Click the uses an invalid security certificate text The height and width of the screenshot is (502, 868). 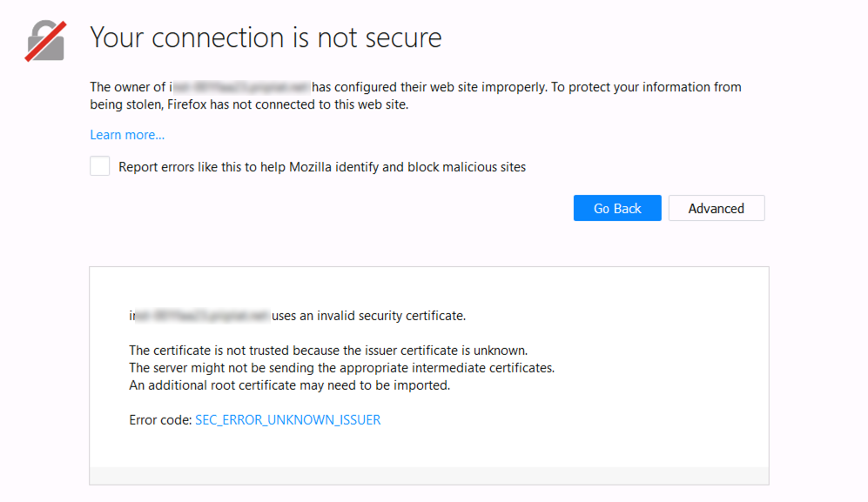pos(368,316)
